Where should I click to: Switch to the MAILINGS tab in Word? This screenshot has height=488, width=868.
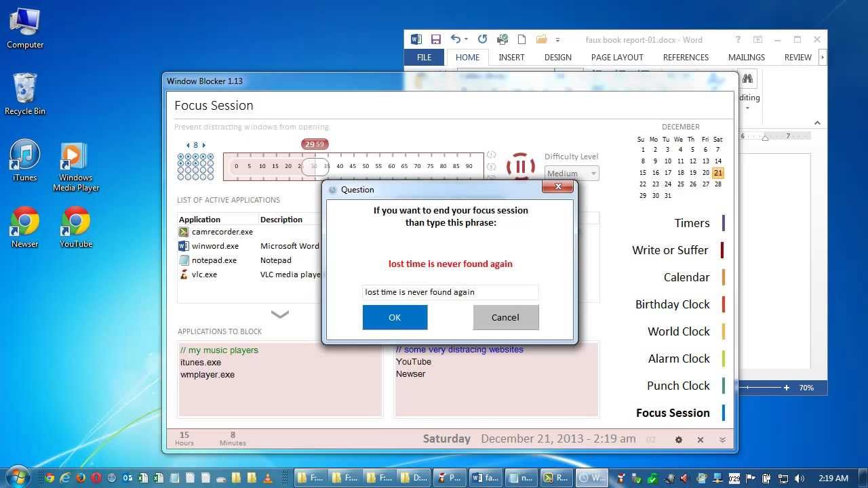tap(747, 58)
